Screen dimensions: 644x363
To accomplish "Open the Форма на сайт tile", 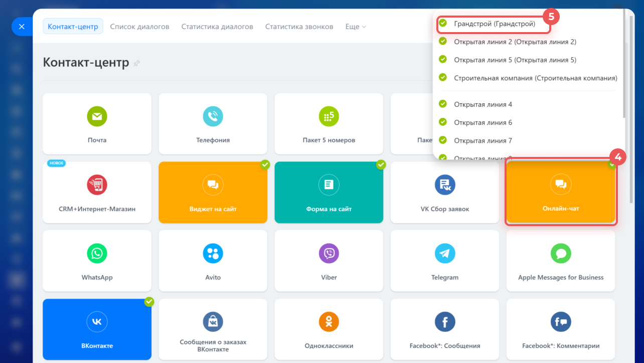I will tap(329, 193).
